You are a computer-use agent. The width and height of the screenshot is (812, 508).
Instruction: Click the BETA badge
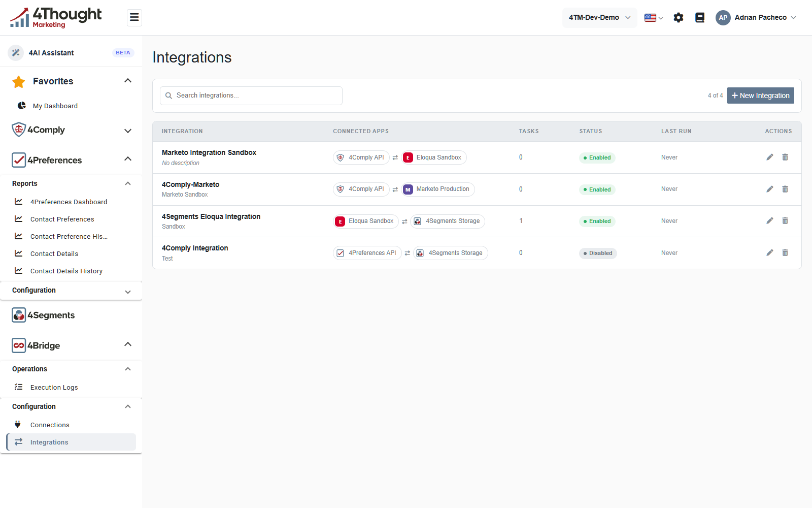click(123, 53)
